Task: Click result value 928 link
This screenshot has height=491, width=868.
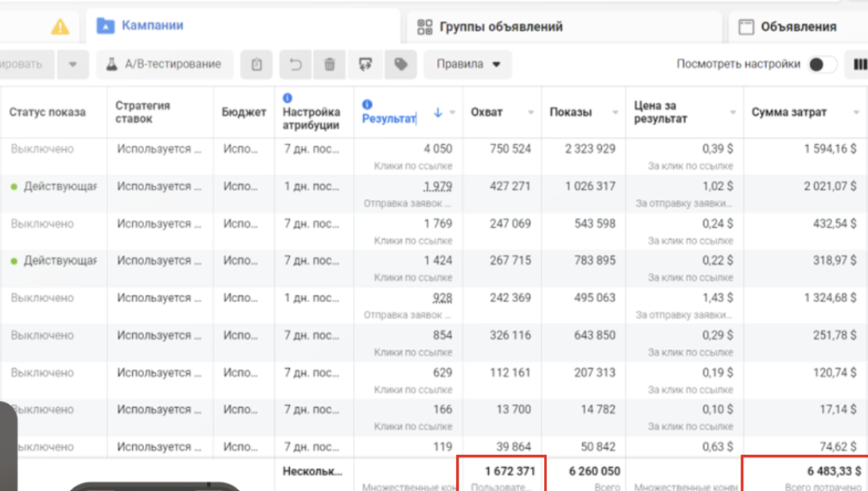Action: pos(442,298)
